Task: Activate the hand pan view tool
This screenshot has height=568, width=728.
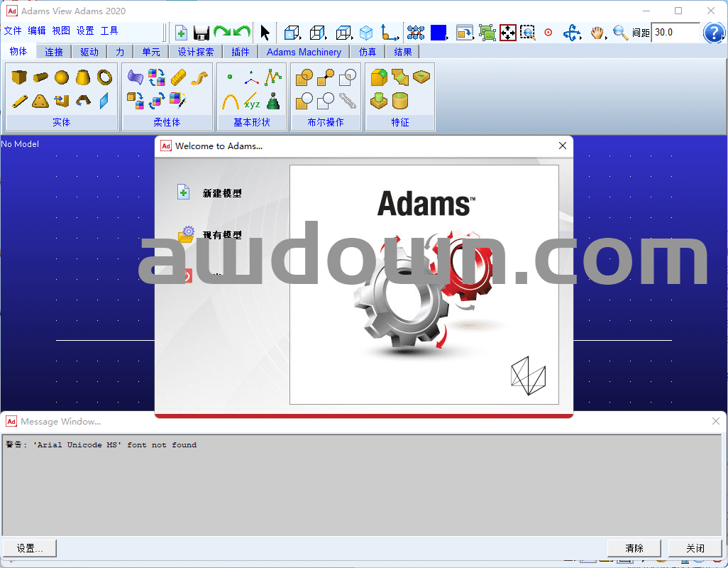Action: click(597, 33)
